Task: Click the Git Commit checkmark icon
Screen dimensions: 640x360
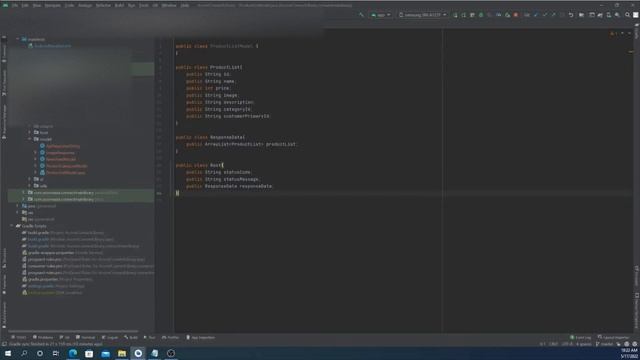Action: coord(545,15)
